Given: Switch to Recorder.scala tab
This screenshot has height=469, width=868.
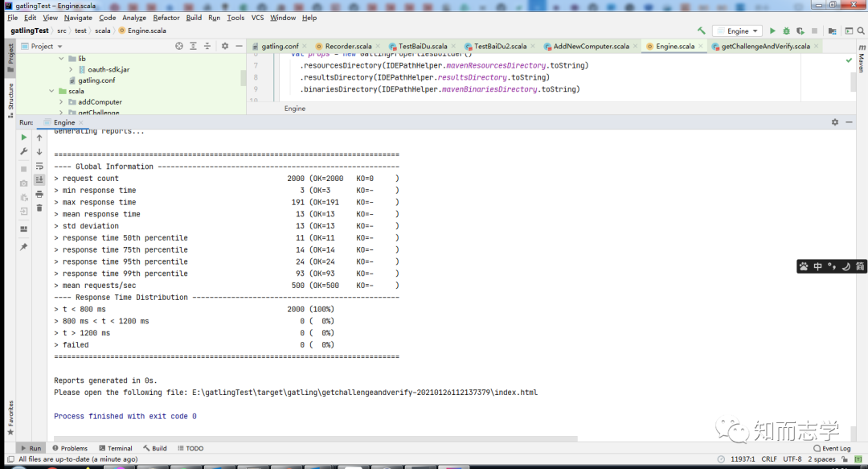Looking at the screenshot, I should pos(348,46).
